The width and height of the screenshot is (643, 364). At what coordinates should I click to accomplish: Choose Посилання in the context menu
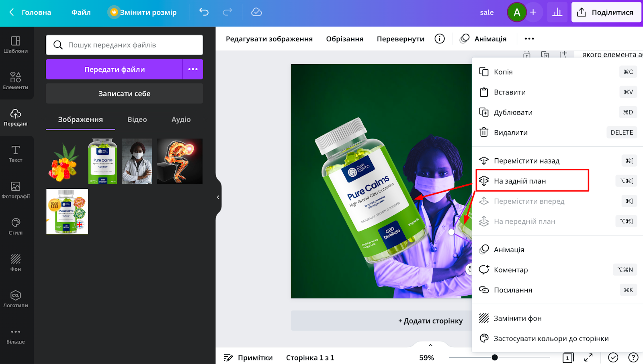pos(557,290)
